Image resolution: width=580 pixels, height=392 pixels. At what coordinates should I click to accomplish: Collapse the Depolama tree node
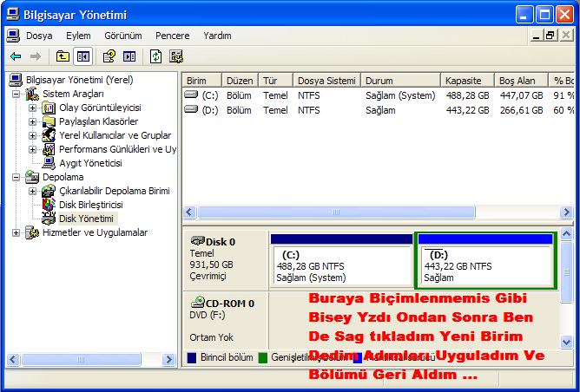click(x=16, y=177)
